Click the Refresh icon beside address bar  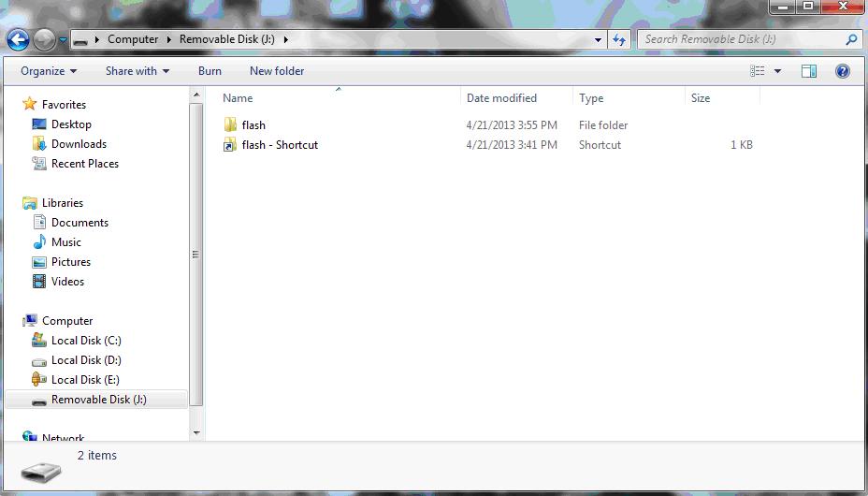tap(618, 39)
